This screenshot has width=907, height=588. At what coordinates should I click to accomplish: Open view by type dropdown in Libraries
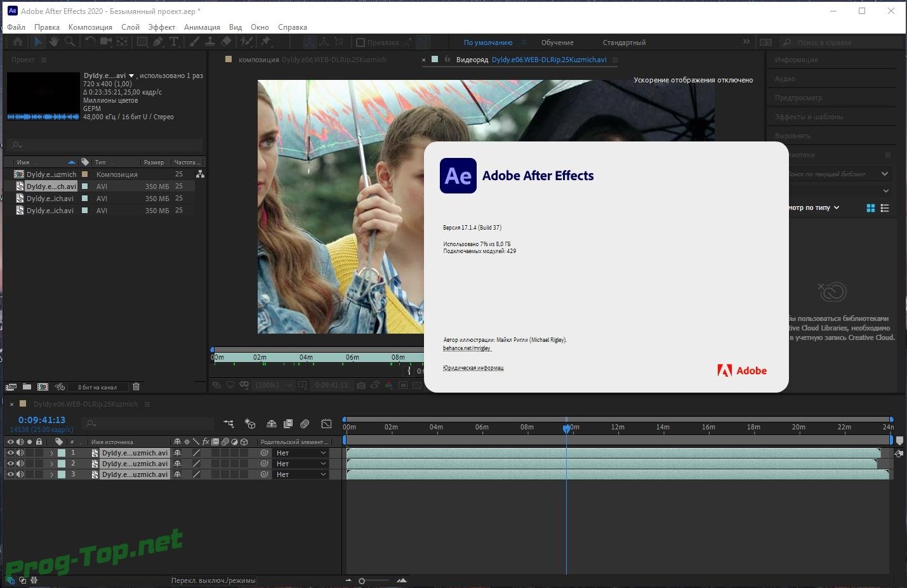[x=814, y=207]
